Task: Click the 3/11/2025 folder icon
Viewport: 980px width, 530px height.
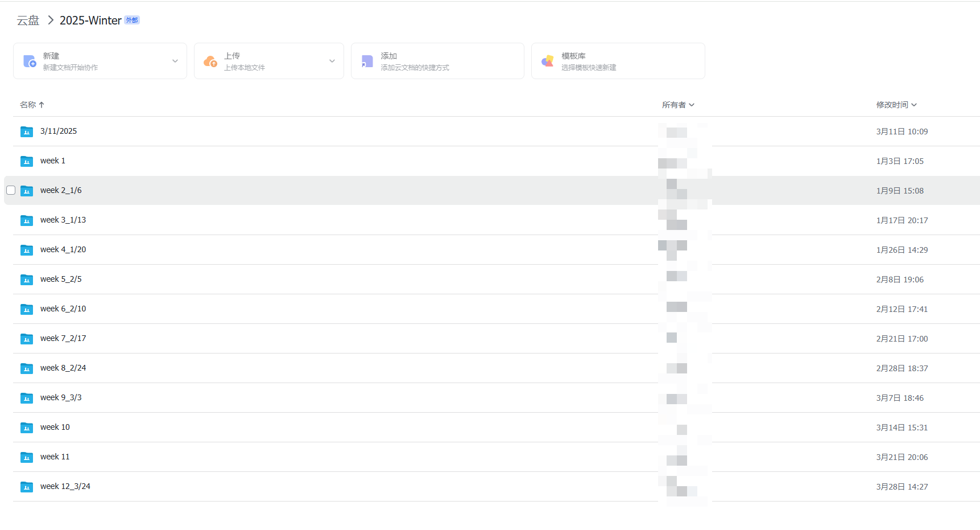Action: coord(27,132)
